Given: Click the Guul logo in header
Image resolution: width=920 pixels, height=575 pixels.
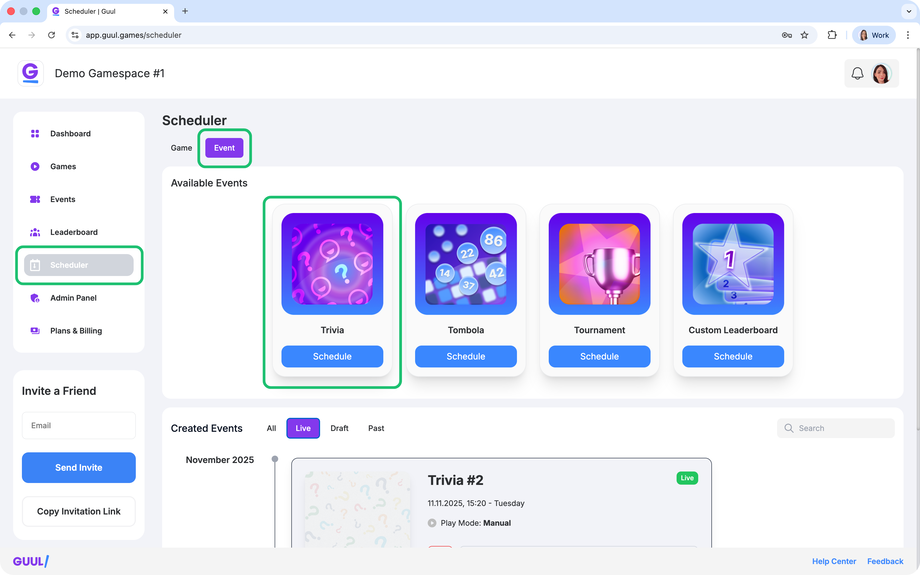Looking at the screenshot, I should tap(31, 73).
